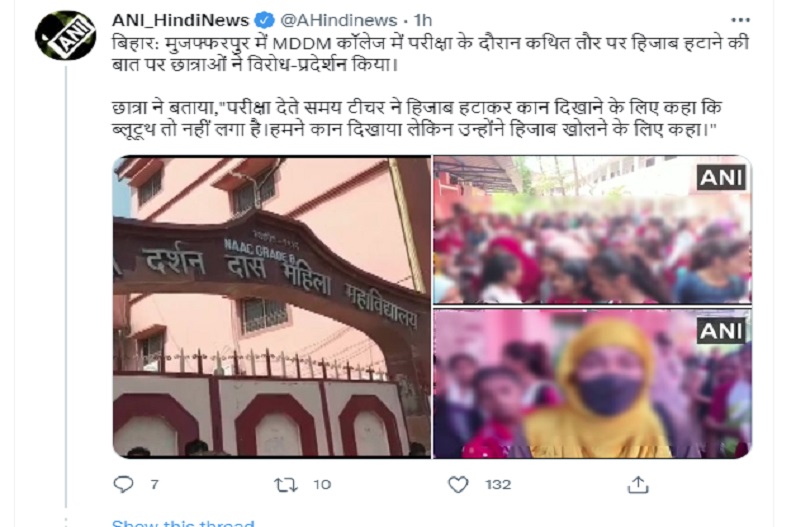Click the like count 132
The image size is (796, 527).
pos(498,484)
